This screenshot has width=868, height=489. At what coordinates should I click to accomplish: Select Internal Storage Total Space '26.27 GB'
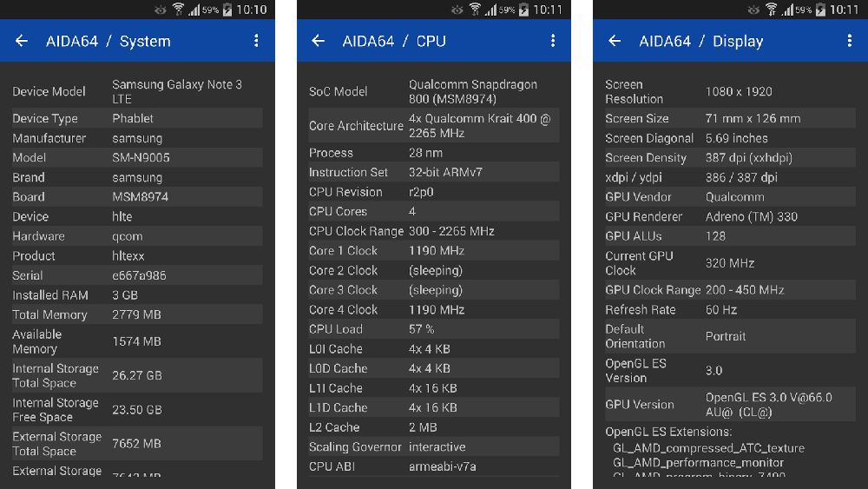click(137, 375)
